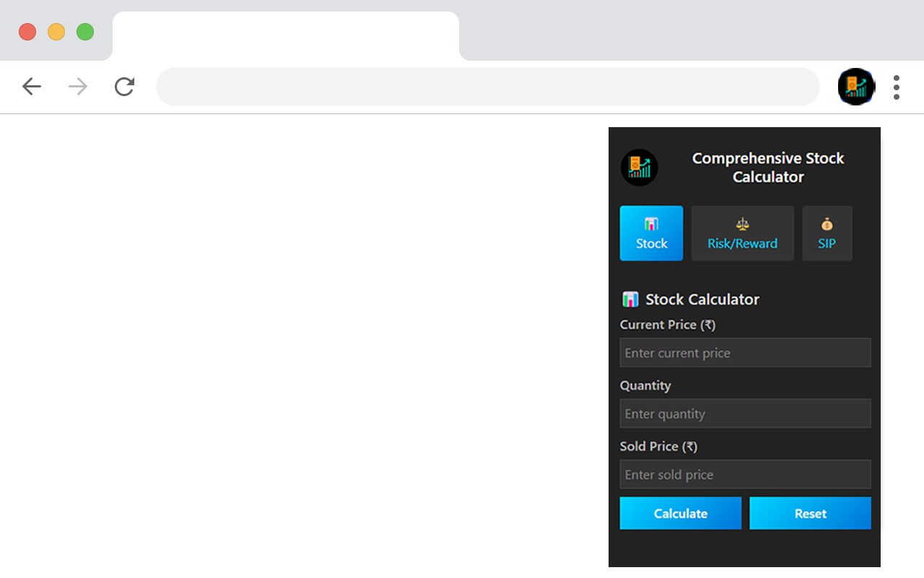Switch to the Stock tab
924x578 pixels.
point(651,233)
